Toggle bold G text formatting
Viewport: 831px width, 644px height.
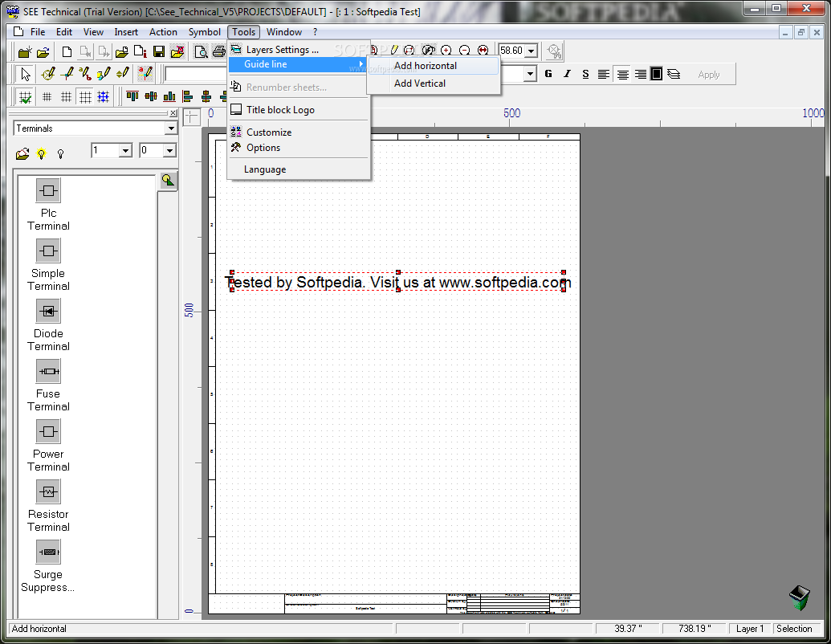coord(548,74)
